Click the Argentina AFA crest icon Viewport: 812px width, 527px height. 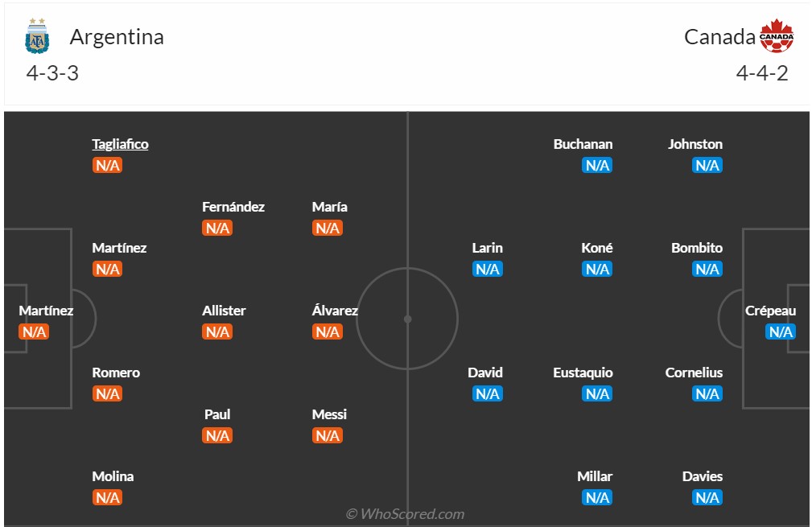click(37, 37)
